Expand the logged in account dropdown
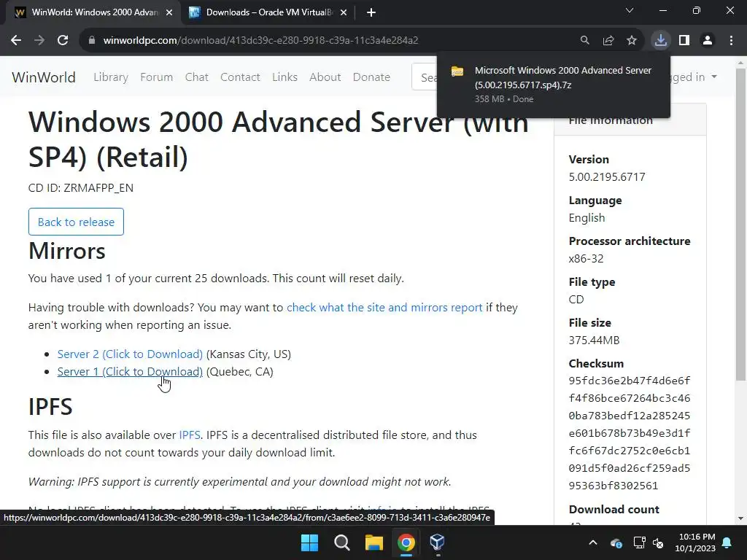The image size is (747, 560). (693, 77)
